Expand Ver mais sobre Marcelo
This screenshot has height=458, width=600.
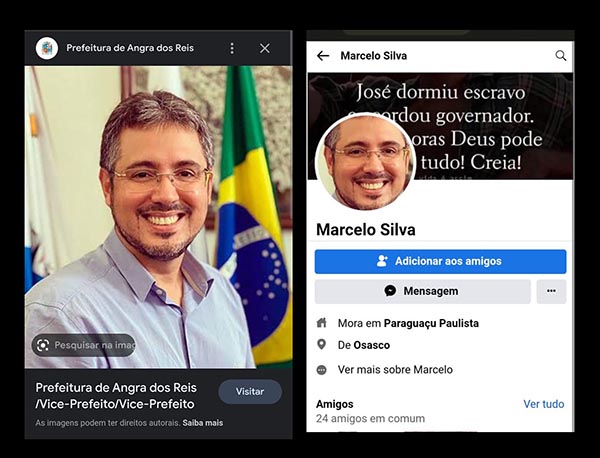tap(395, 370)
